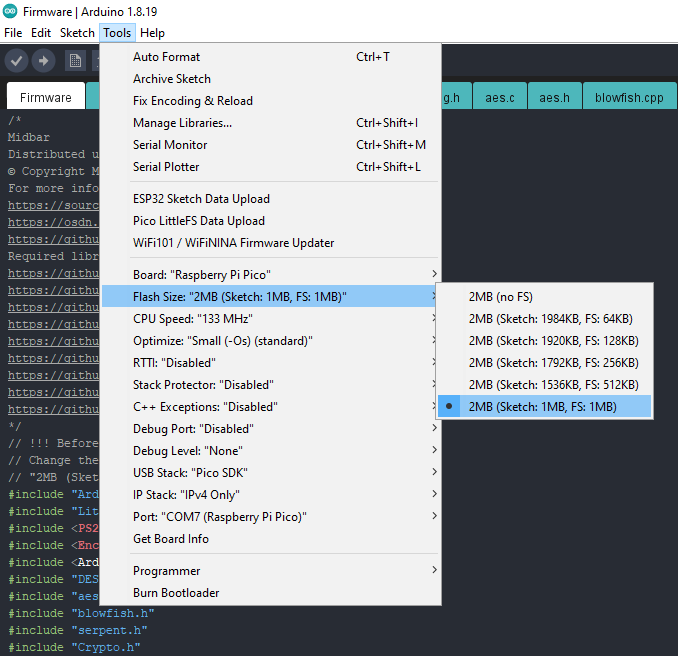This screenshot has width=678, height=656.
Task: Expand Debug Level: "None" submenu
Action: pyautogui.click(x=271, y=451)
